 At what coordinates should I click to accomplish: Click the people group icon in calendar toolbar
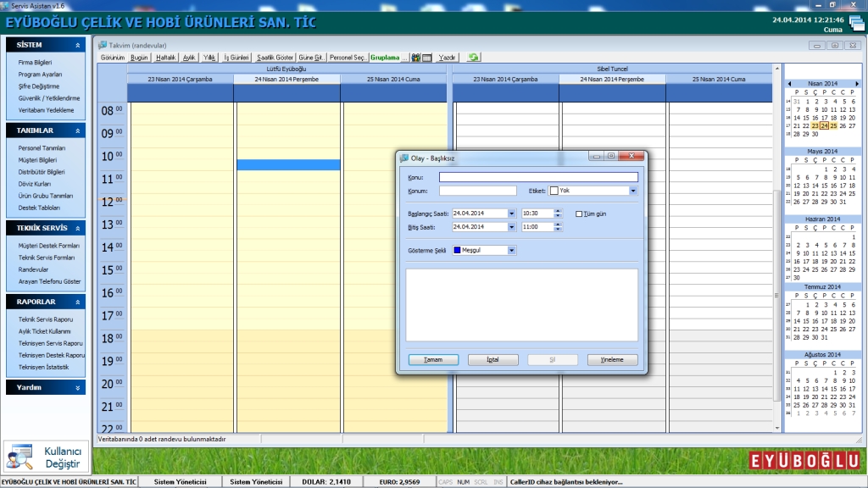(415, 58)
